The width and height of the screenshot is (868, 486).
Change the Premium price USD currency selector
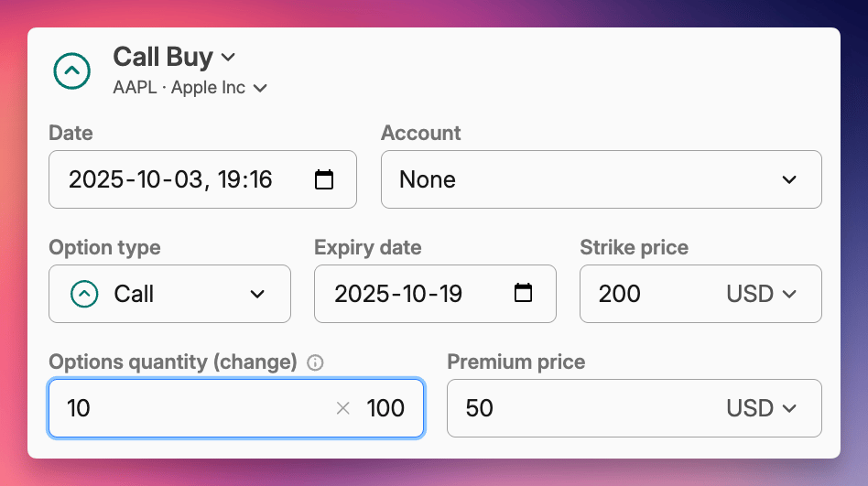click(x=761, y=408)
